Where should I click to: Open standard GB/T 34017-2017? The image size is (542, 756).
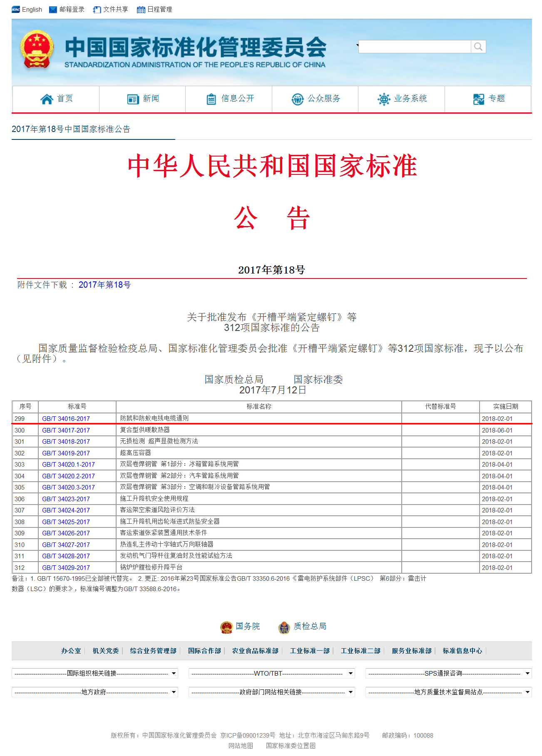66,430
